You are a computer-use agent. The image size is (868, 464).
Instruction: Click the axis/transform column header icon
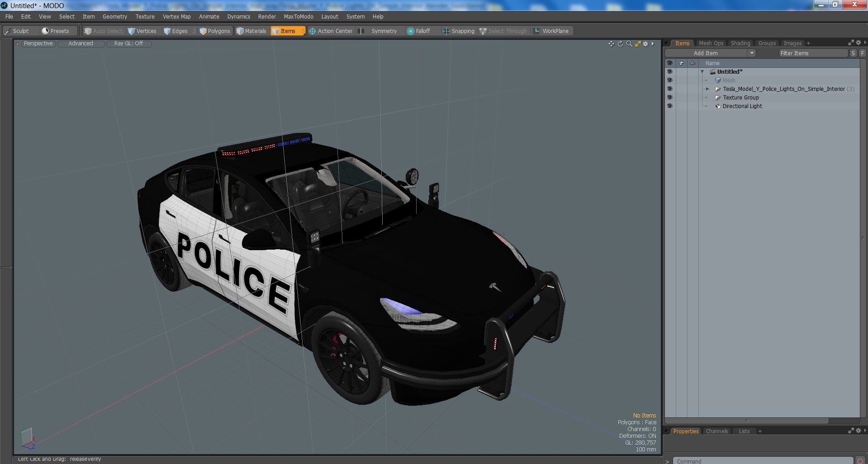tap(693, 63)
